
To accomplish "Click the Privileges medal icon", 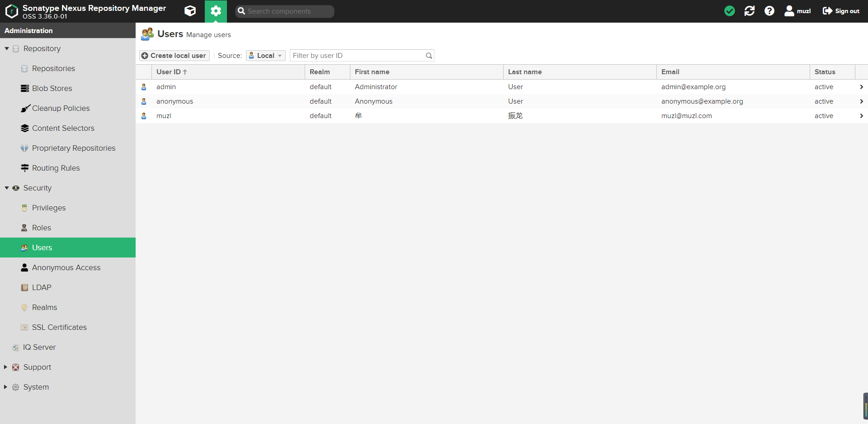I will pyautogui.click(x=24, y=208).
